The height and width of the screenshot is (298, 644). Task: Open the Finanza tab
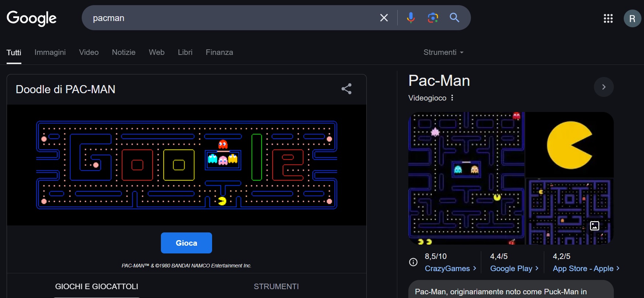pos(219,52)
